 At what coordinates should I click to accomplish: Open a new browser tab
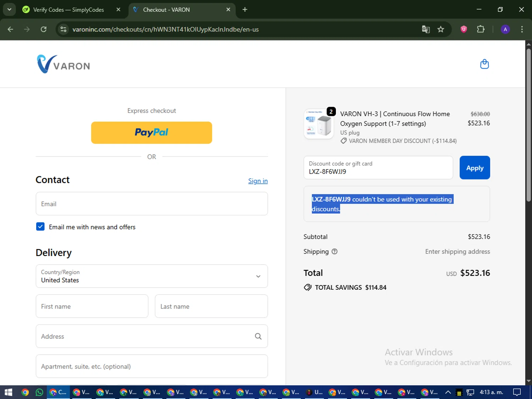click(245, 10)
